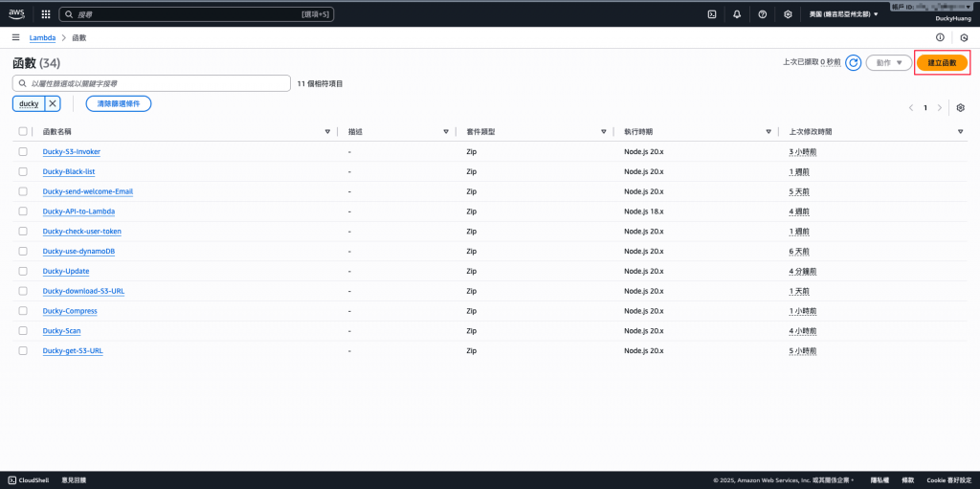Check the Ducky-S3-Invoker row checkbox
The width and height of the screenshot is (980, 489).
(x=23, y=151)
